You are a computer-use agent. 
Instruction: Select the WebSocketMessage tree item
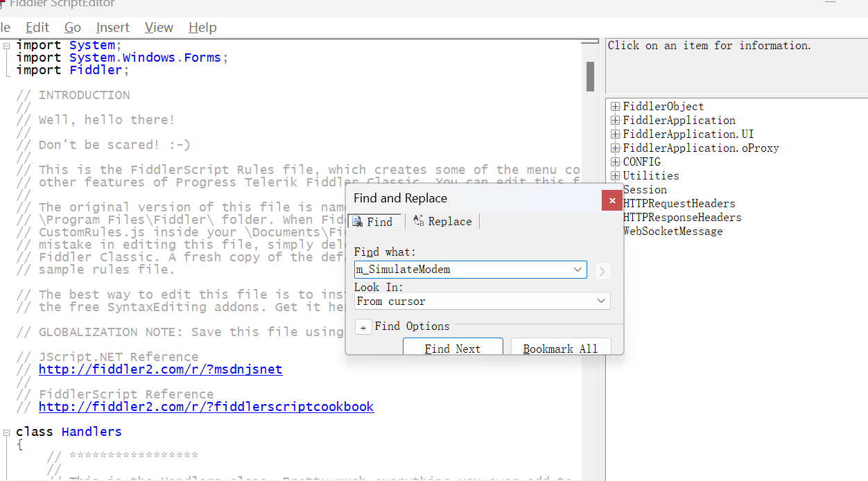[673, 231]
